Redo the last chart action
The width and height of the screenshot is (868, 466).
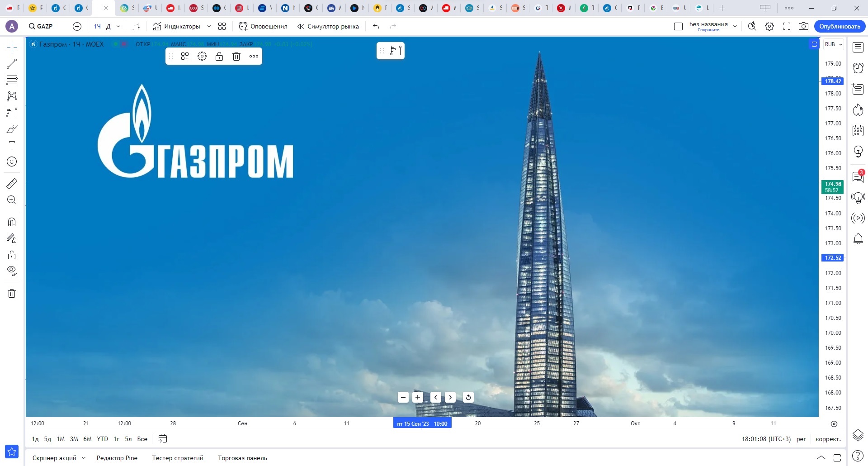pos(393,26)
